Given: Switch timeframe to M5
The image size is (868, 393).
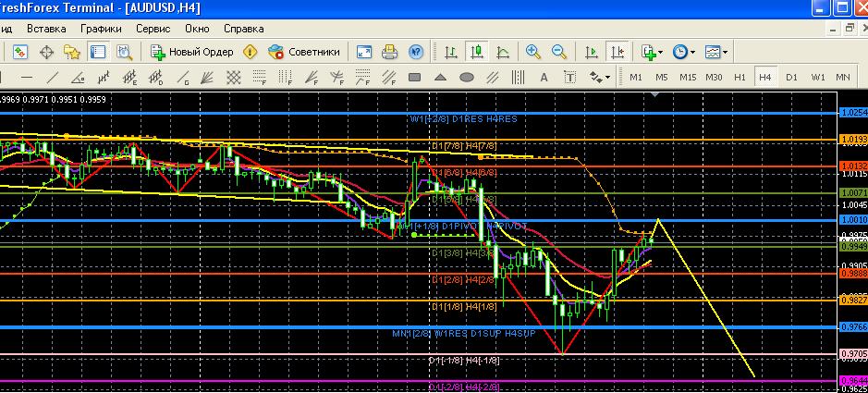Looking at the screenshot, I should (x=662, y=78).
